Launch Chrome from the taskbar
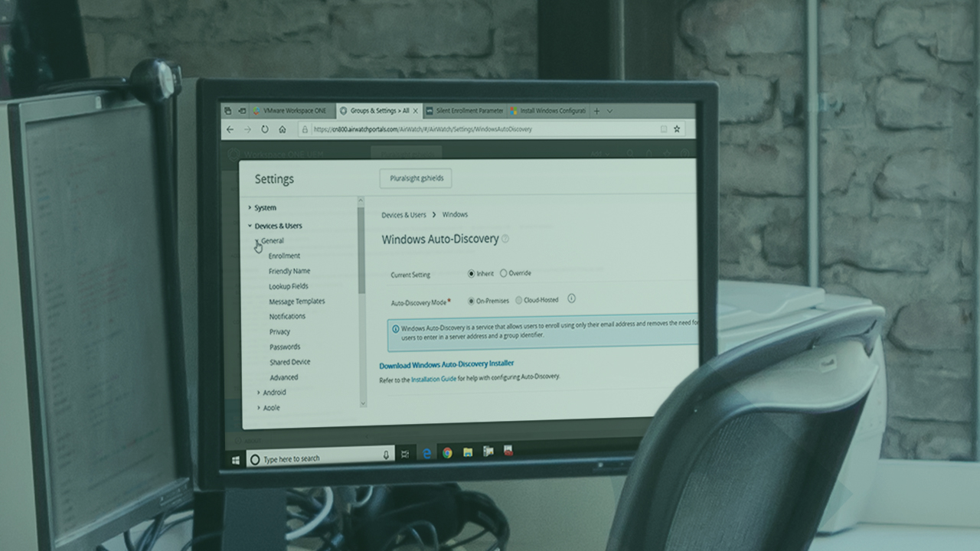This screenshot has height=551, width=980. point(447,452)
